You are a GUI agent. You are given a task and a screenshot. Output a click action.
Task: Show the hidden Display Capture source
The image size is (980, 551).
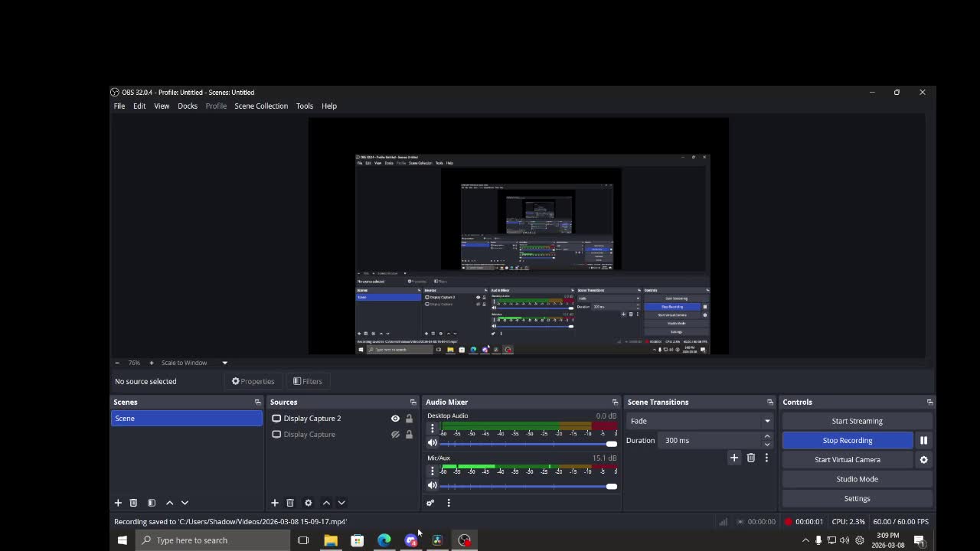395,435
